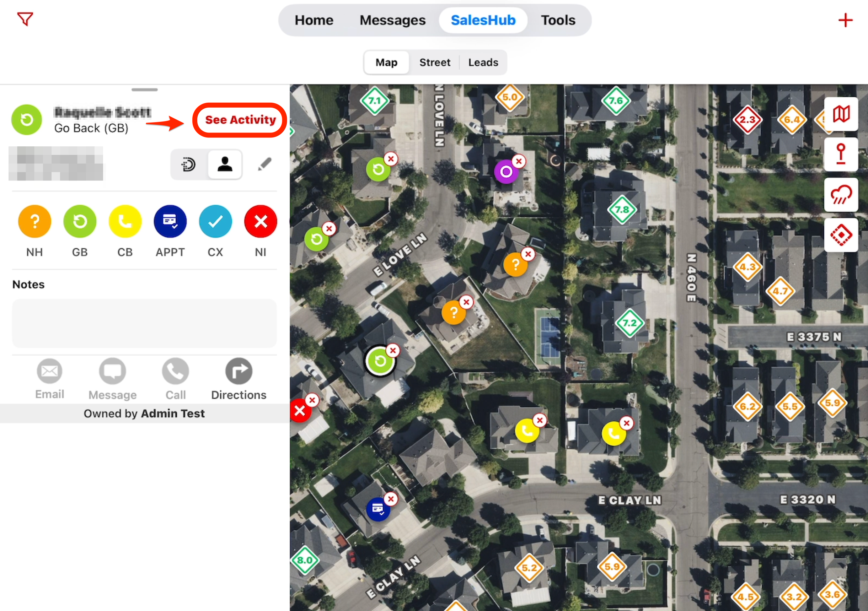Drop a pin with the map pin icon
The image size is (868, 611).
pyautogui.click(x=841, y=154)
